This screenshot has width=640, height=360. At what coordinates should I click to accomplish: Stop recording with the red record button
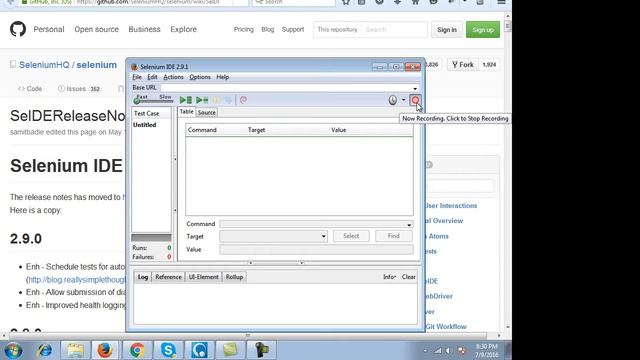pyautogui.click(x=415, y=100)
